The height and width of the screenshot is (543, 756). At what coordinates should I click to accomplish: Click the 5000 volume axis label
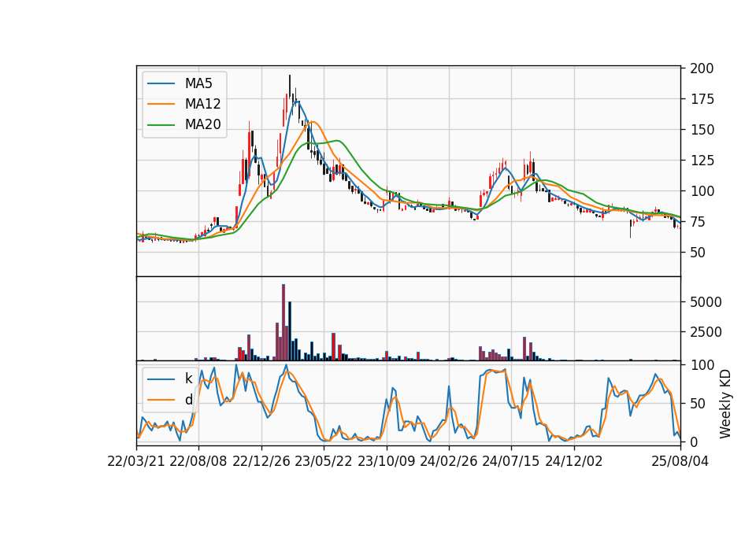coord(706,302)
